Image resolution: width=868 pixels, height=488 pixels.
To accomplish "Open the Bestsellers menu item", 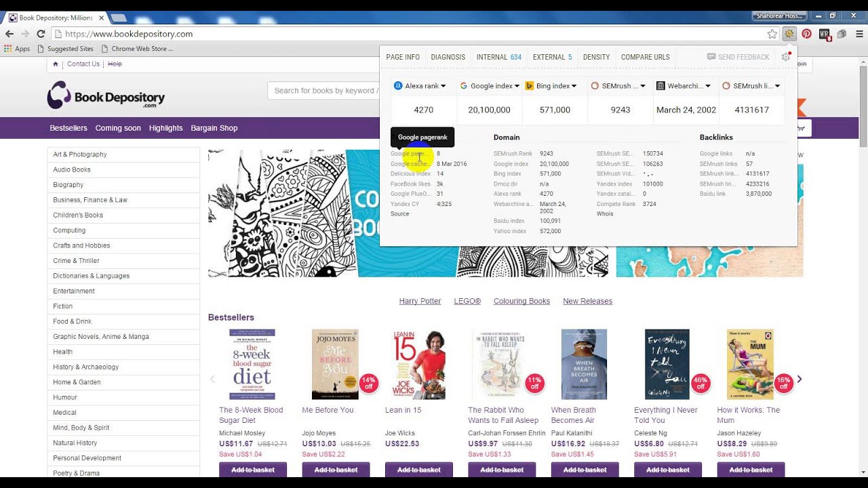I will [68, 128].
